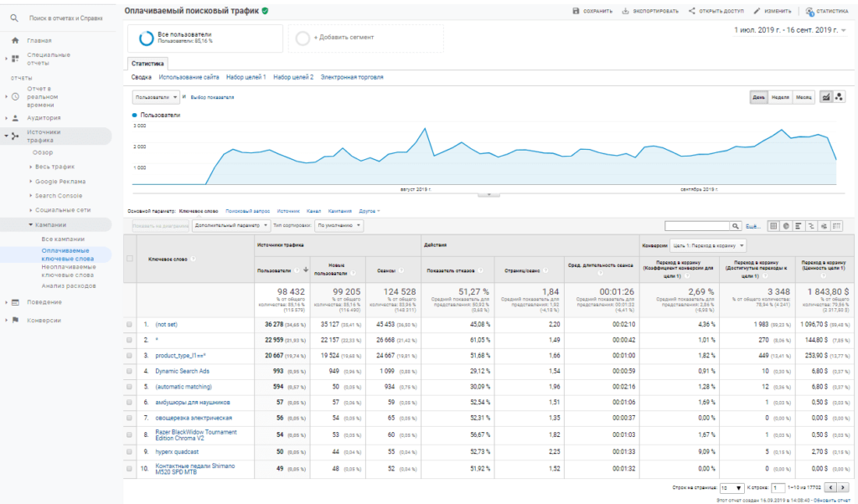Set chart interval to Неделя
The image size is (858, 504).
780,97
